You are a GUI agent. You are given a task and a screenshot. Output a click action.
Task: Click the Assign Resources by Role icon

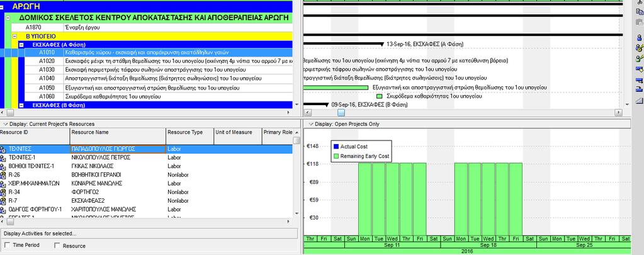click(639, 48)
